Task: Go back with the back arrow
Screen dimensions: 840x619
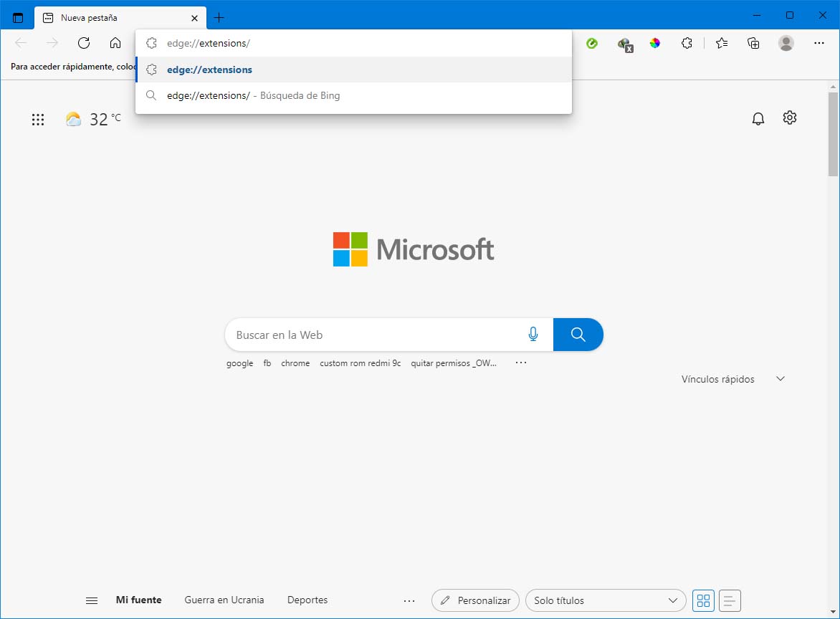Action: point(21,43)
